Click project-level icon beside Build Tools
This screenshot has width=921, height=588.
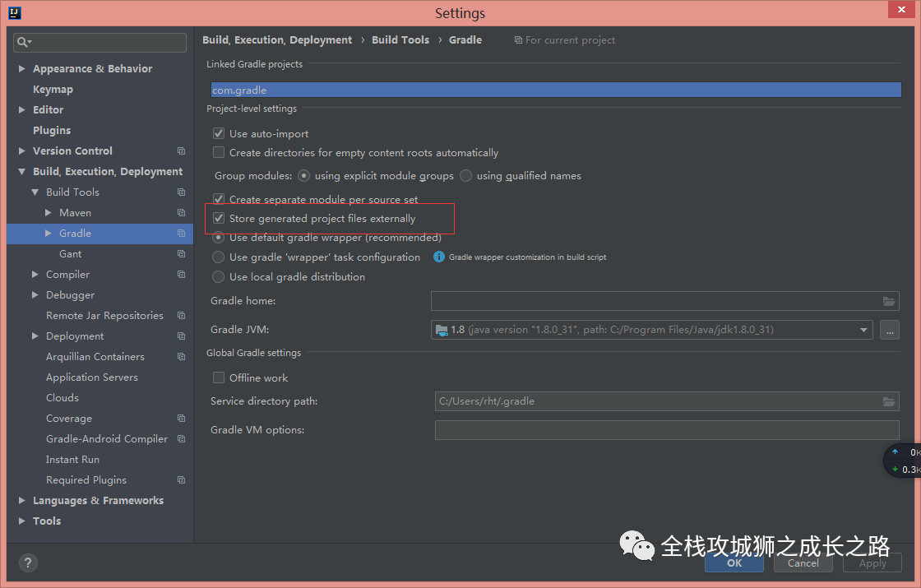coord(182,192)
